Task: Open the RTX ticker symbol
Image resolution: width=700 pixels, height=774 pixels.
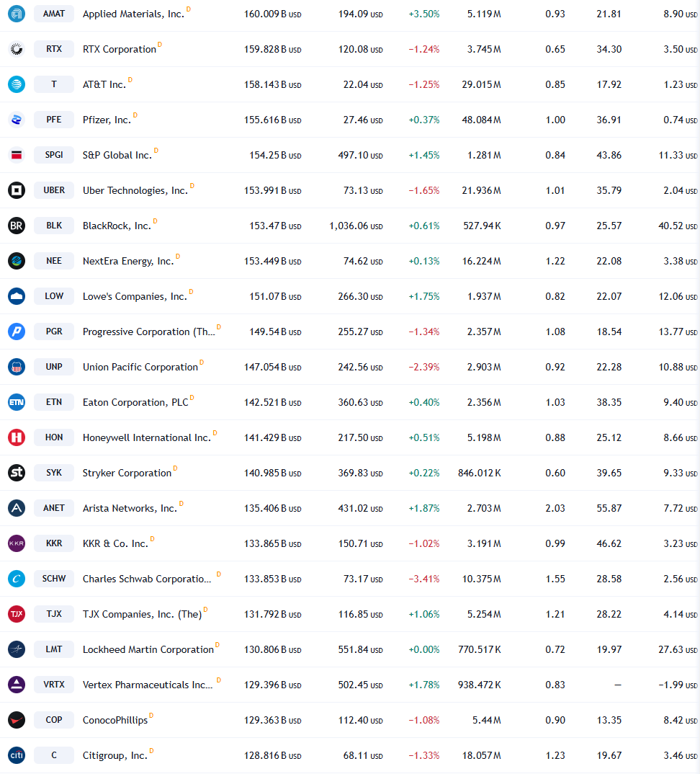Action: click(54, 49)
